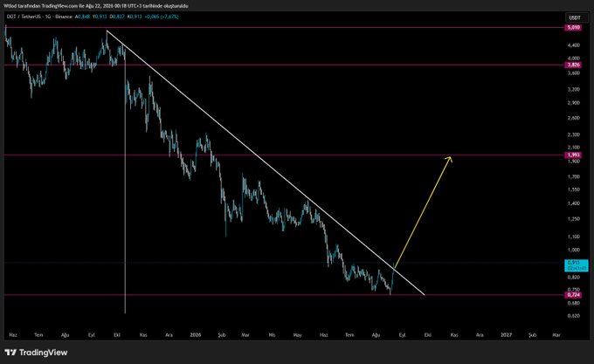
Task: Click the 3,200 price axis value
Action: pos(574,89)
